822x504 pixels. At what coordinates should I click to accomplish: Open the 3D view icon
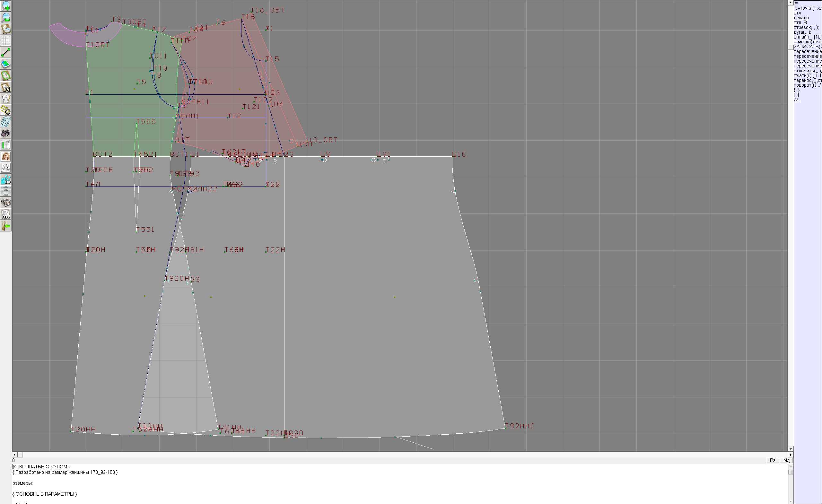coord(6,180)
